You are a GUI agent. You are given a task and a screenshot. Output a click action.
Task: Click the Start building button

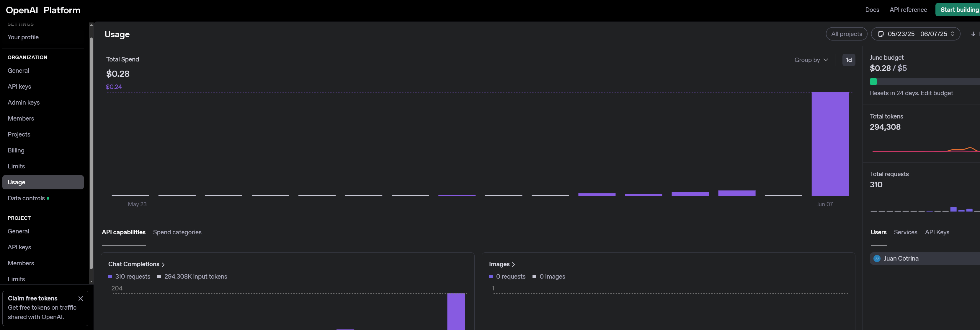pyautogui.click(x=958, y=10)
